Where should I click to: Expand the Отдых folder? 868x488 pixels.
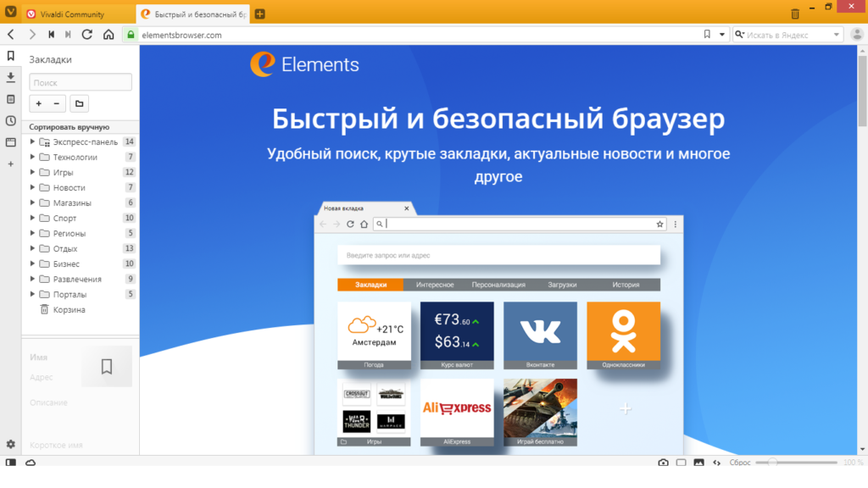pos(32,248)
